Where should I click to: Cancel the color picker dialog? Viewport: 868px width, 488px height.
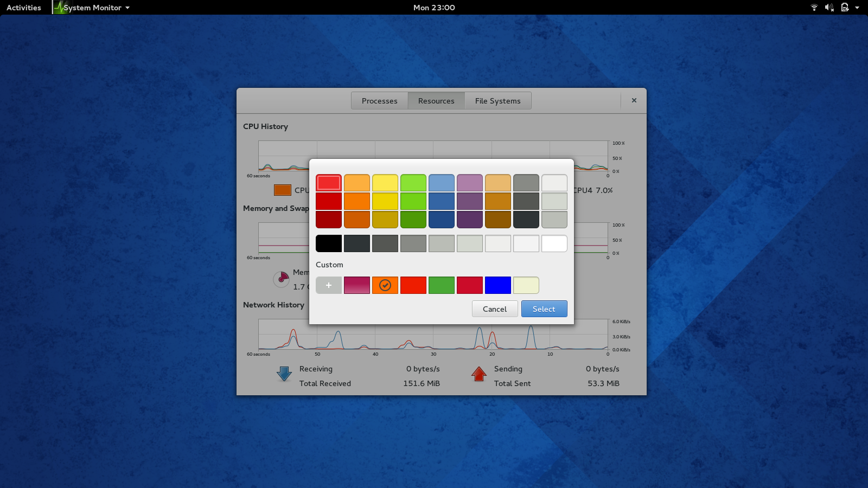[494, 309]
